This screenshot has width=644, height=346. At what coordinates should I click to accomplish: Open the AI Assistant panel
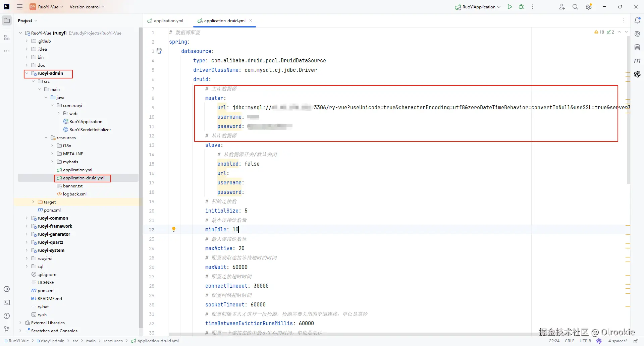pyautogui.click(x=637, y=34)
